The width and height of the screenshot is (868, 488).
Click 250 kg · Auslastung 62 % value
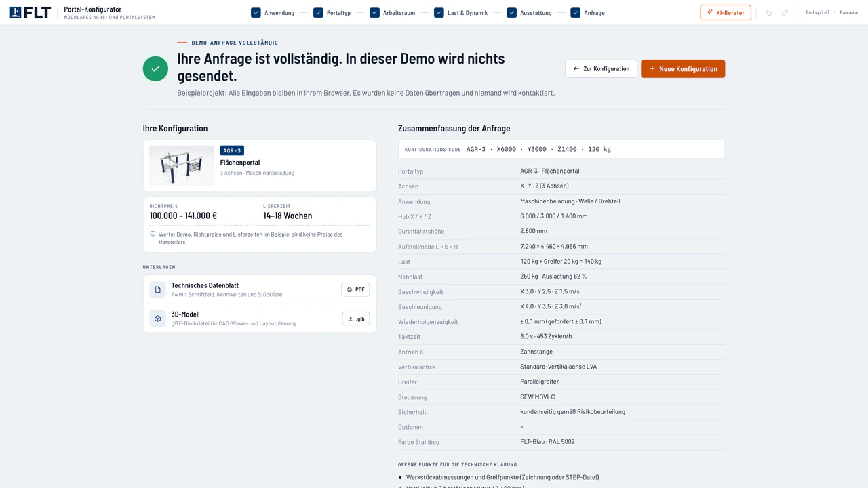click(553, 277)
